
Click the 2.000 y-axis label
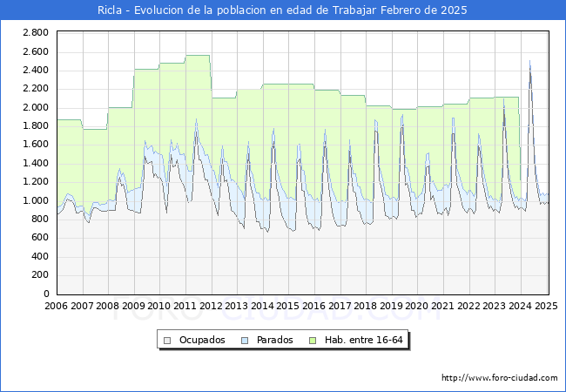pyautogui.click(x=36, y=107)
